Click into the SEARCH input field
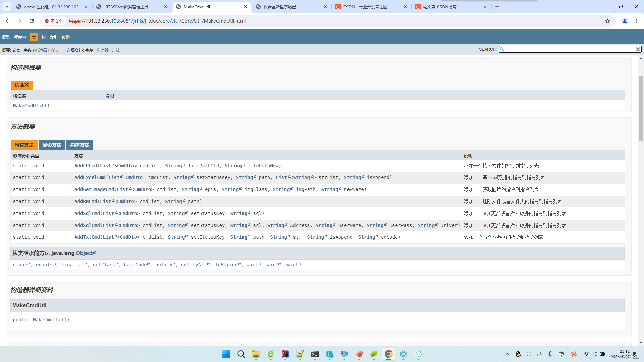This screenshot has width=644, height=362. pos(570,49)
